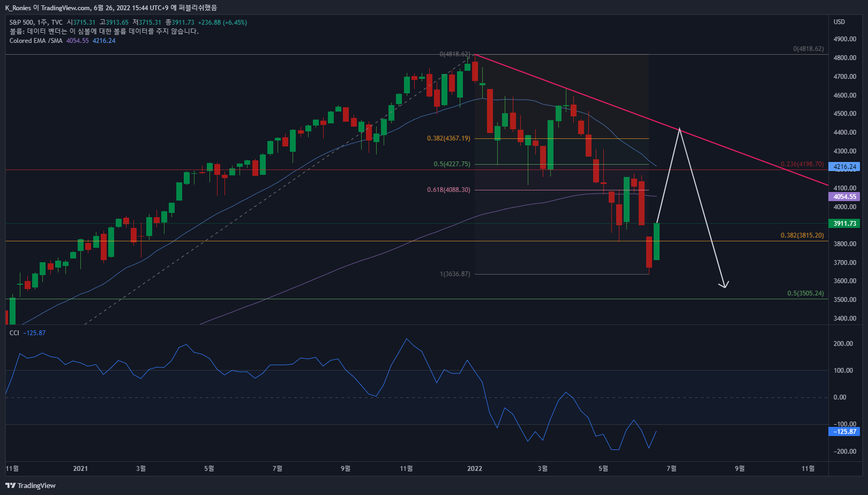
Task: Click the Fibonacci label '1(3636.87)'
Action: point(455,274)
